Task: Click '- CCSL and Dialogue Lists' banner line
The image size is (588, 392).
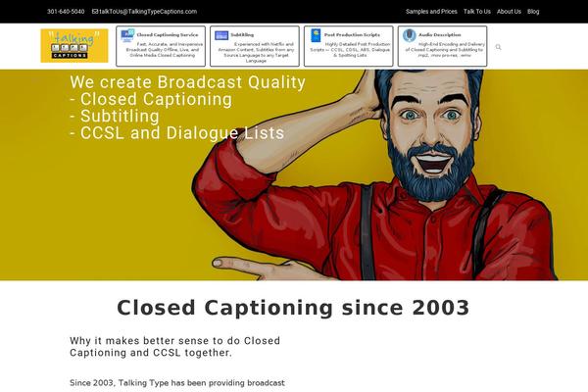Action: tap(176, 133)
